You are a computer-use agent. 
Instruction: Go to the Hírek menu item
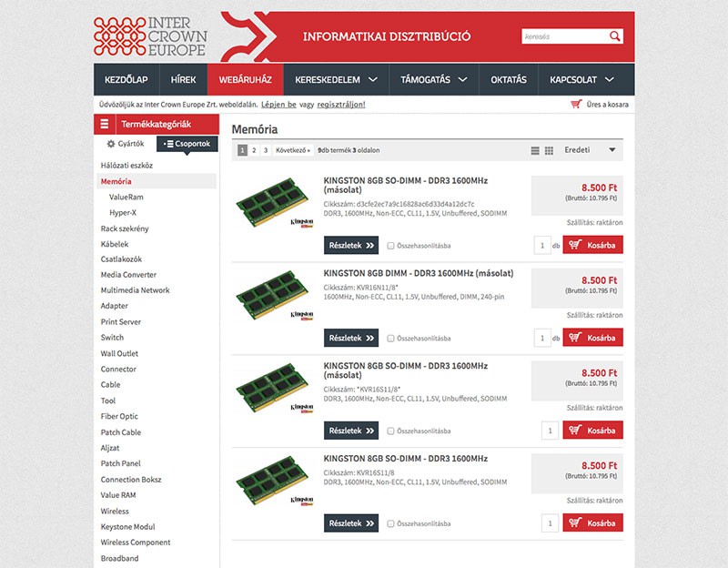click(x=183, y=80)
